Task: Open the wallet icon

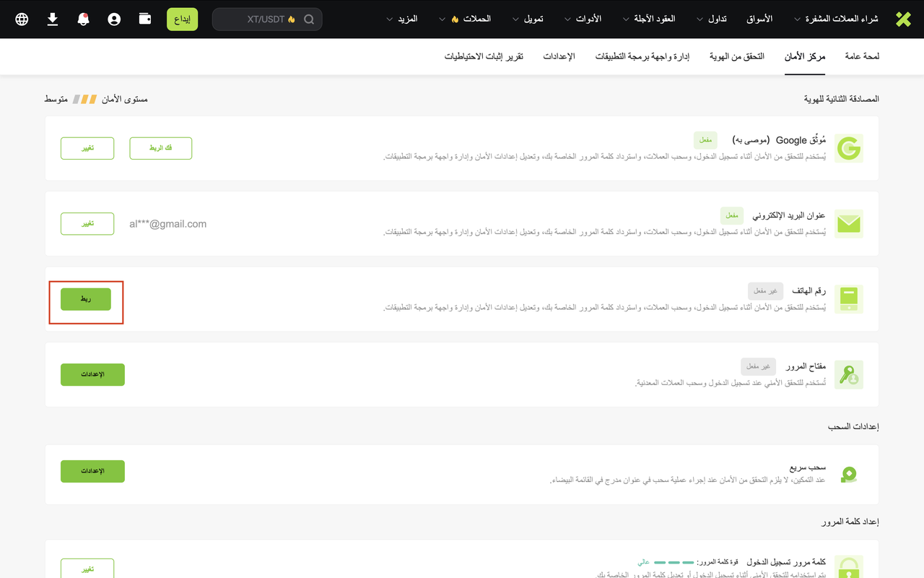Action: 145,20
